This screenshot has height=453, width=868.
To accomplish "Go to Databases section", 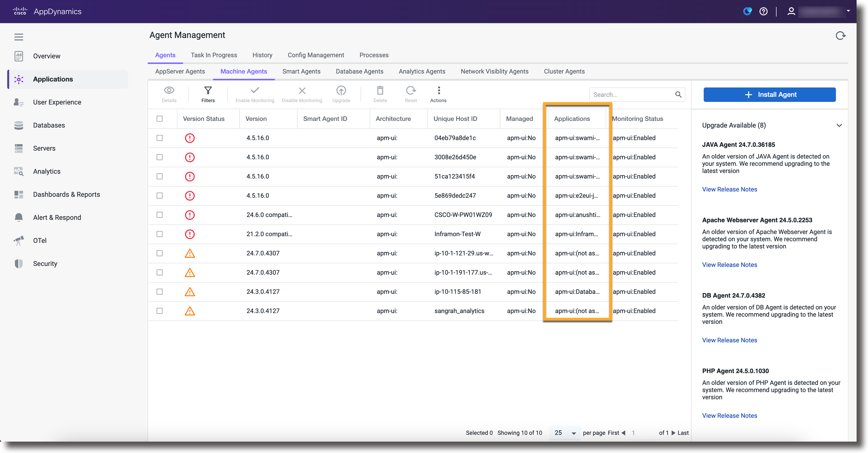I will pyautogui.click(x=49, y=125).
